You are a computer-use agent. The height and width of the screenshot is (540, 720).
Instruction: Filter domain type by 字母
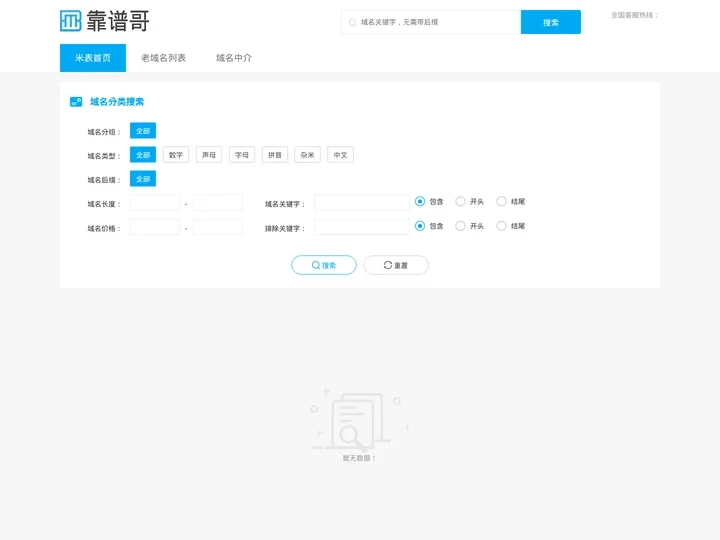pyautogui.click(x=242, y=155)
